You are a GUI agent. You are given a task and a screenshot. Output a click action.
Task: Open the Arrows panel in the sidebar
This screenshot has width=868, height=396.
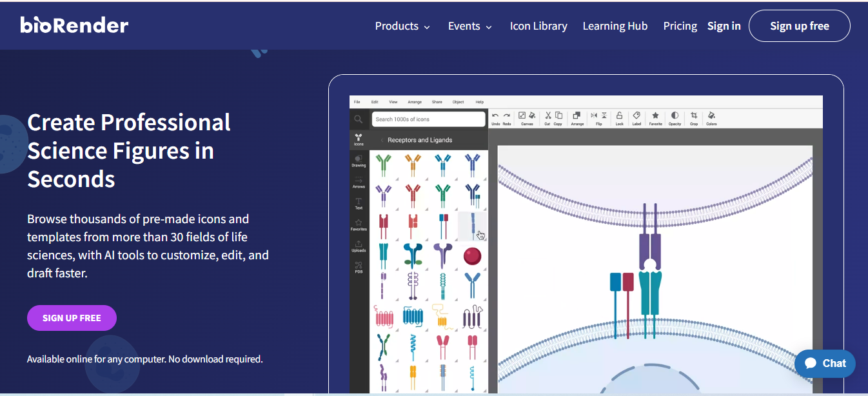[359, 182]
